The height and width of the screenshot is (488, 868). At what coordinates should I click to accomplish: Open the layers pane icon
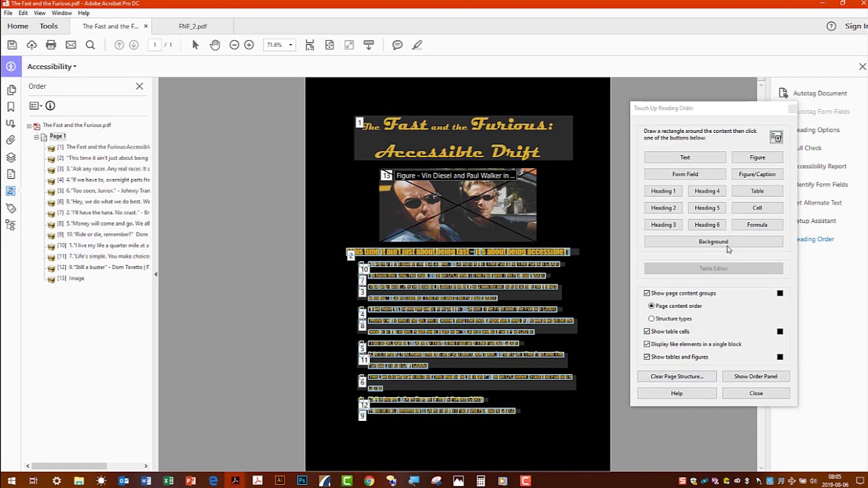pos(11,157)
